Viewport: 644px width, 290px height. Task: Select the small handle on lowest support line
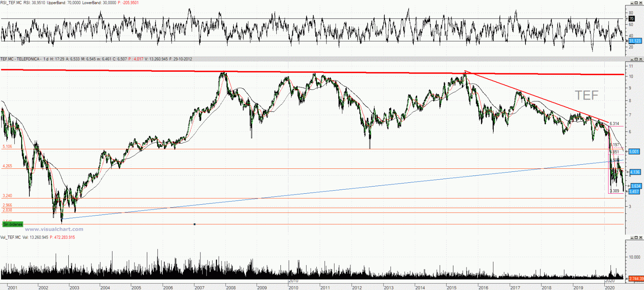click(x=194, y=224)
